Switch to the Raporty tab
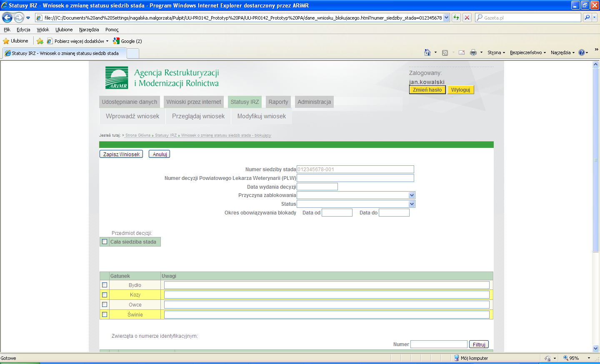 (x=278, y=102)
